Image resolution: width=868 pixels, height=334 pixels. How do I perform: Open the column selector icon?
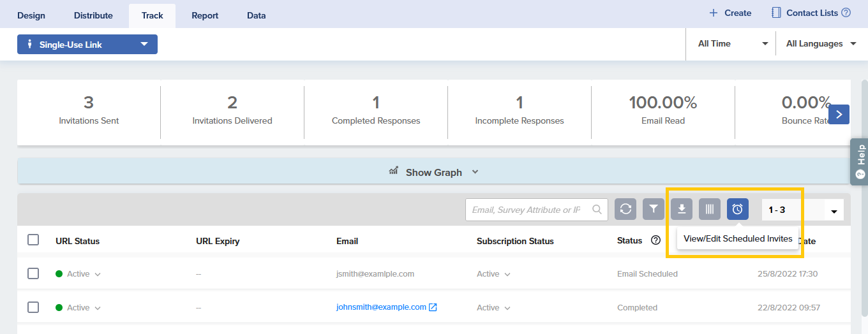coord(710,209)
